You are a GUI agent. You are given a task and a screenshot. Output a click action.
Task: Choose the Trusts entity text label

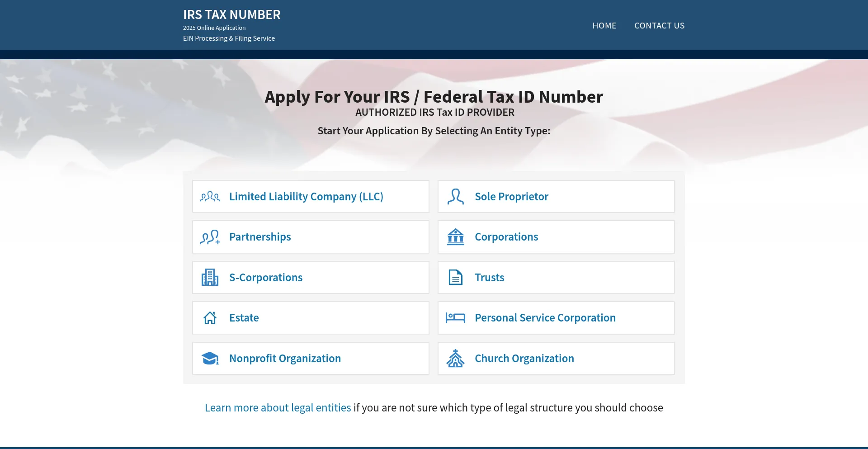tap(489, 278)
